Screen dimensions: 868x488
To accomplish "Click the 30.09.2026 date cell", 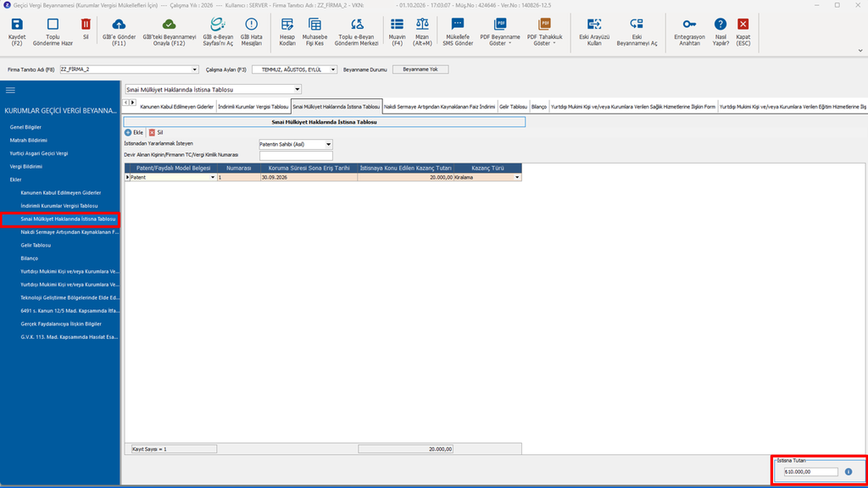I will pyautogui.click(x=309, y=178).
